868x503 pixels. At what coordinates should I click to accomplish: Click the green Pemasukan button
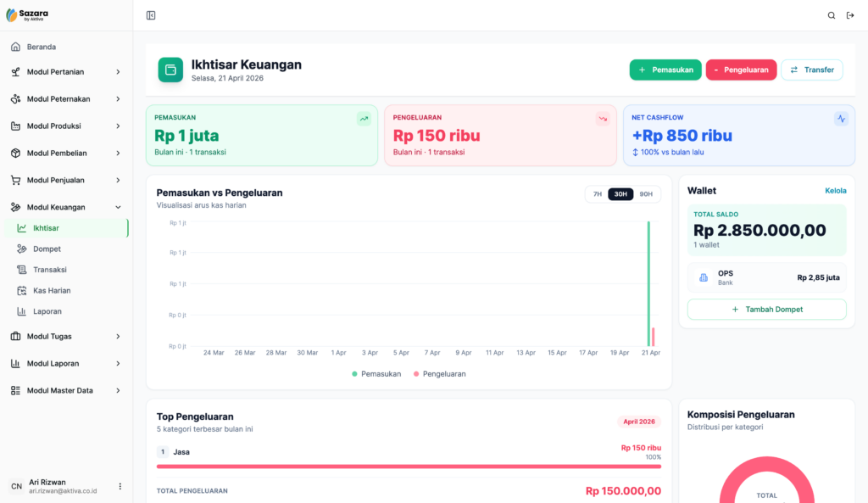[x=665, y=70]
